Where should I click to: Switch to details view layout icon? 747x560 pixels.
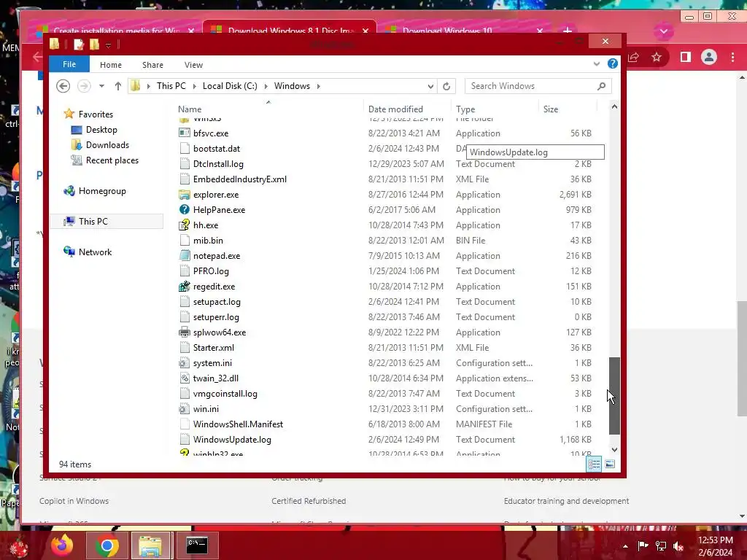pos(594,464)
